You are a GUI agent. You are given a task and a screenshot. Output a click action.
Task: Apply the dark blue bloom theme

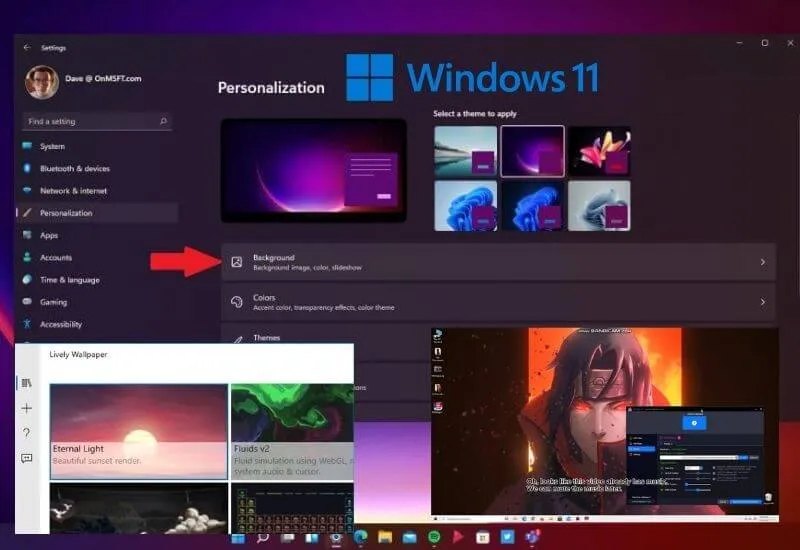point(533,206)
